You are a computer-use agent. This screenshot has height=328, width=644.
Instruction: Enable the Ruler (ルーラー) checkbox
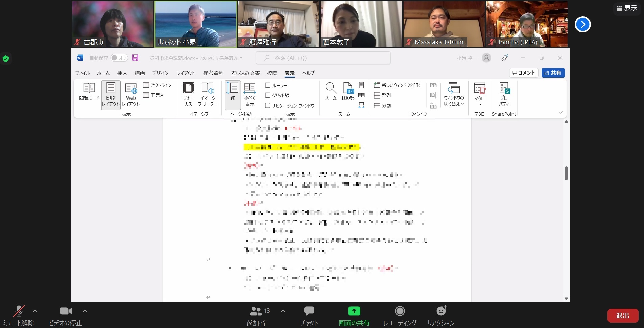[x=268, y=85]
